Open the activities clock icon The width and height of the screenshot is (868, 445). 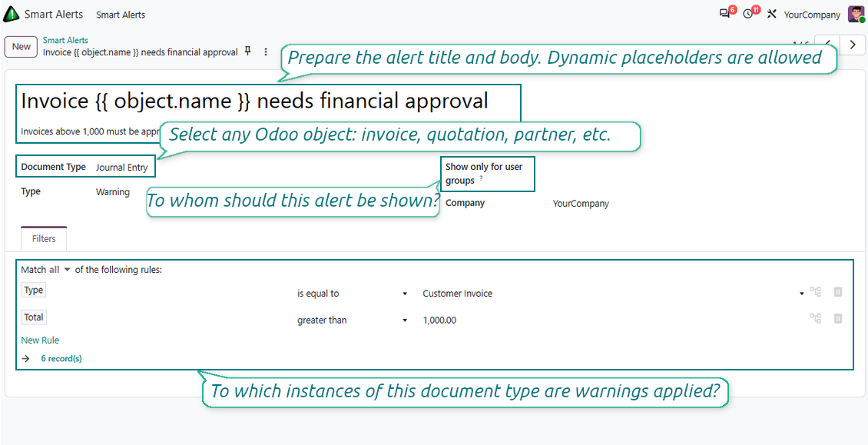pyautogui.click(x=748, y=14)
